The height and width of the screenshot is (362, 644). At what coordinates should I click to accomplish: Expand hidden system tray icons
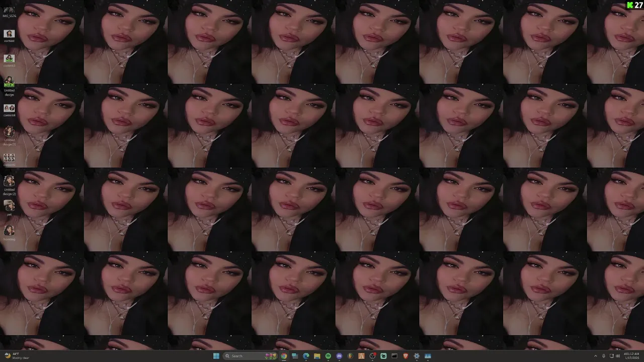(596, 356)
